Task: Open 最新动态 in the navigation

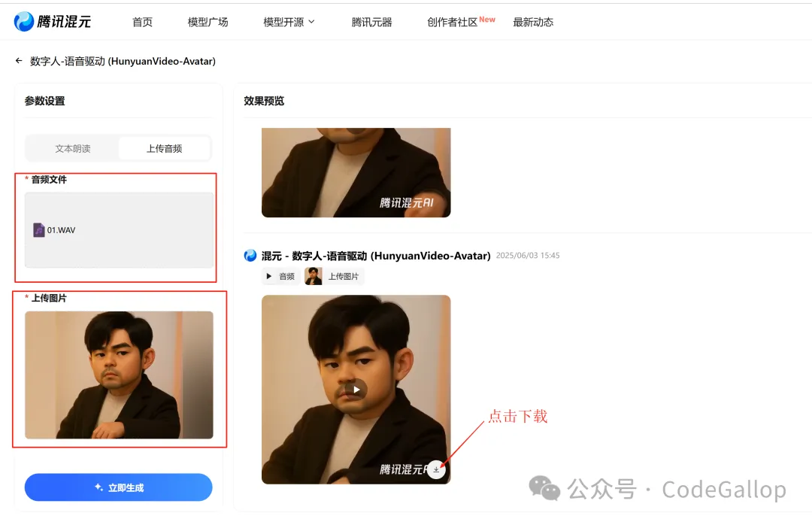Action: 533,22
